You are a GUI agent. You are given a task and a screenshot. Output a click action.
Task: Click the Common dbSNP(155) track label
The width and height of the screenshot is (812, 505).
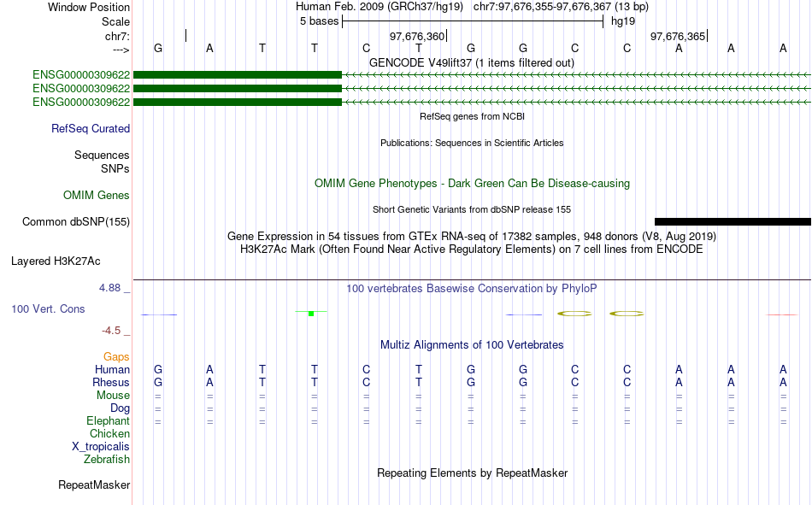pyautogui.click(x=76, y=221)
